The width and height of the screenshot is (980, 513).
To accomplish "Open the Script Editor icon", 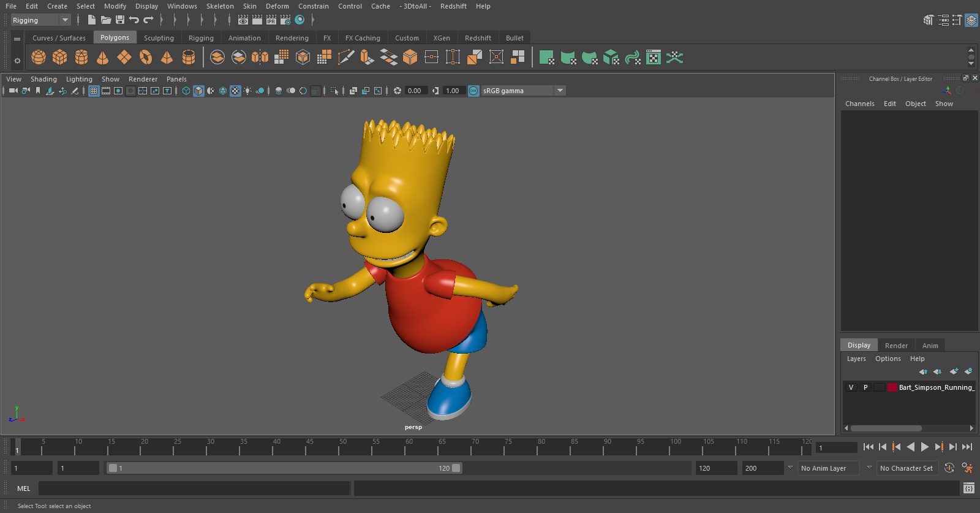I will coord(969,488).
